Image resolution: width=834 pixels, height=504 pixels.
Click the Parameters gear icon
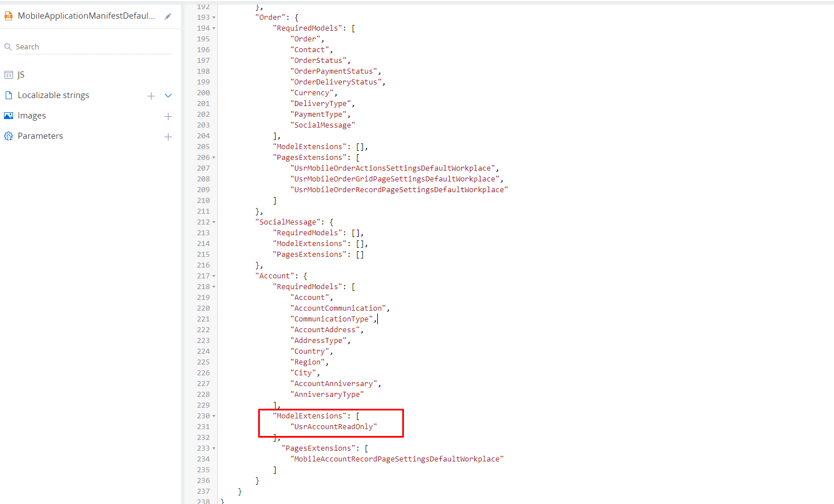9,136
